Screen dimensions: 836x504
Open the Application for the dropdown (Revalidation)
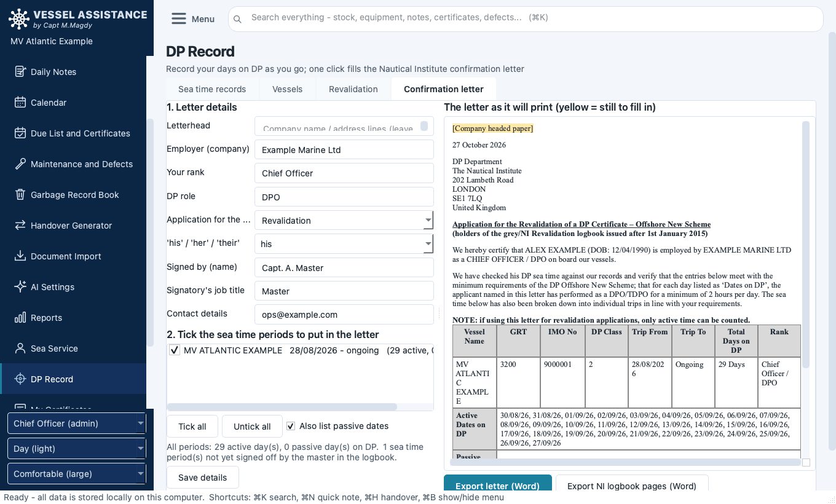[x=344, y=220]
